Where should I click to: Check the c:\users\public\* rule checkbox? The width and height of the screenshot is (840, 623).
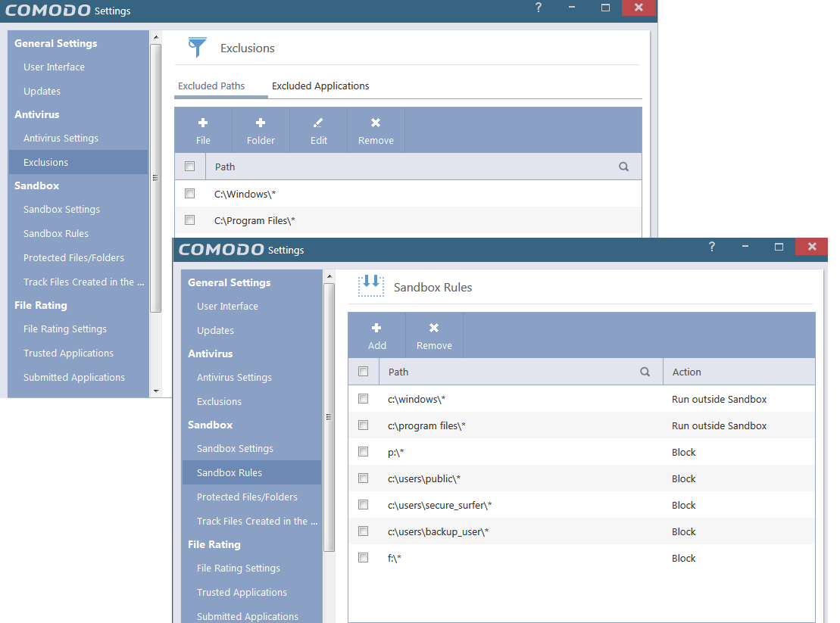pos(364,478)
